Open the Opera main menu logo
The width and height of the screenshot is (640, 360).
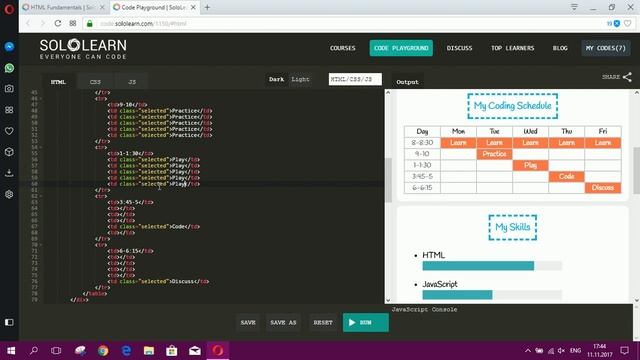click(9, 9)
